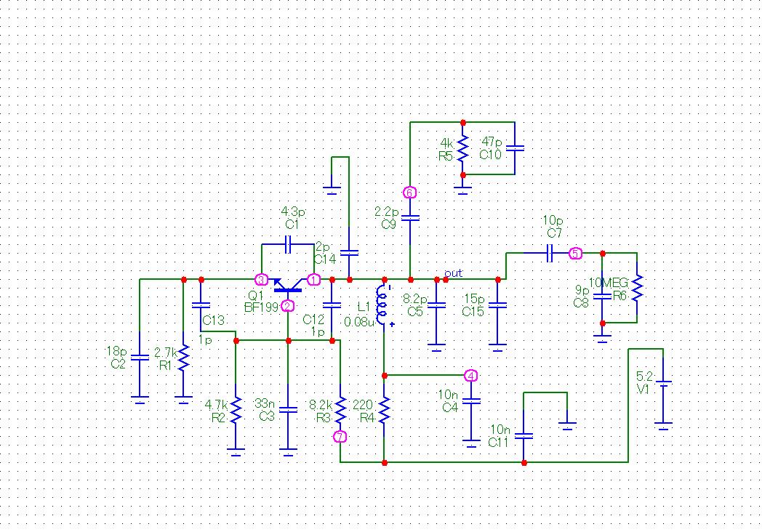Image resolution: width=762 pixels, height=532 pixels.
Task: Select the C9 2.2p capacitor symbol
Action: coord(411,217)
